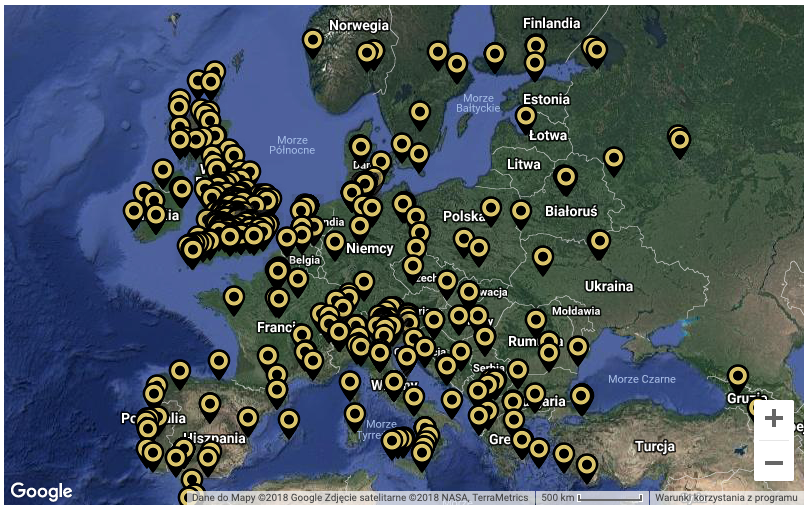Select the marker in northern Spain's coast
The image size is (807, 509).
pyautogui.click(x=180, y=375)
